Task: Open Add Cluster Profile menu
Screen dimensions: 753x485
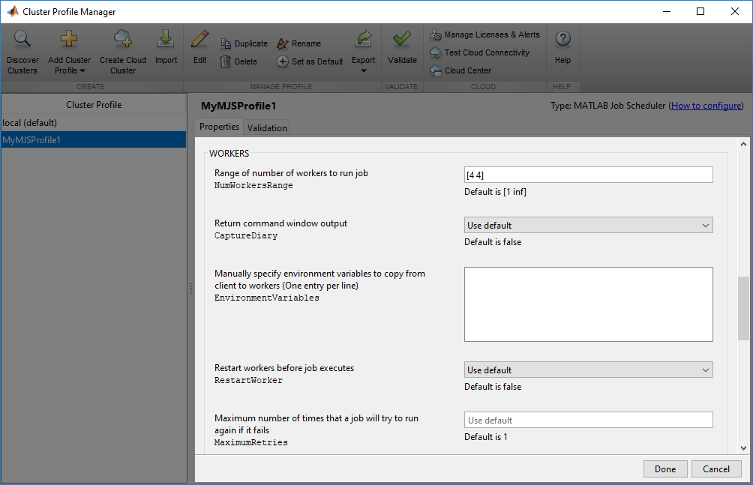Action: tap(69, 53)
